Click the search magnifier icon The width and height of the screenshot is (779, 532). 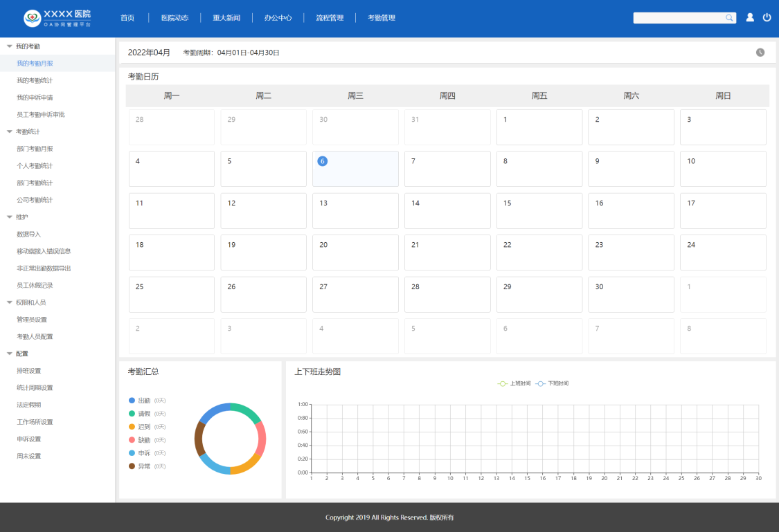coord(729,18)
